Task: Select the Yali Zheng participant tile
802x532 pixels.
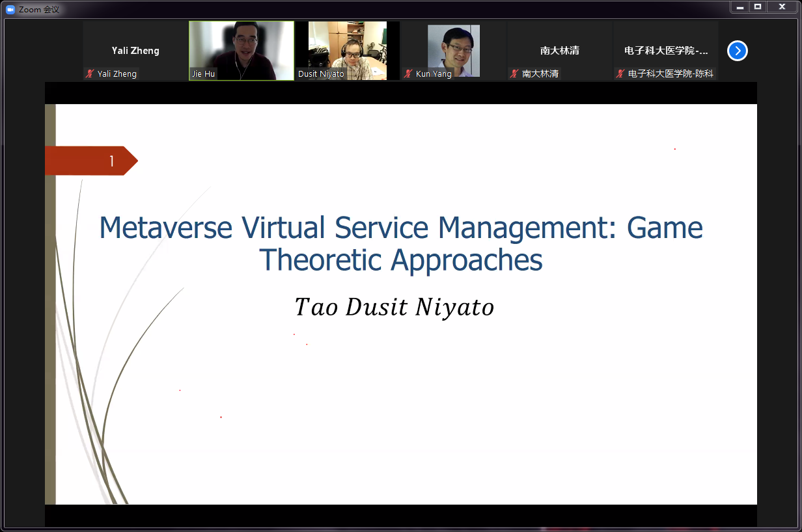Action: coord(135,49)
